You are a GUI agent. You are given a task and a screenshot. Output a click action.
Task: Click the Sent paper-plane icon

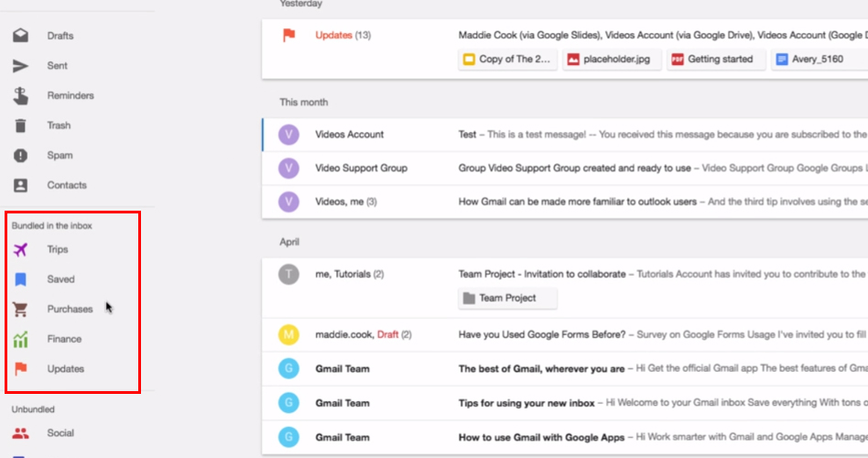(x=20, y=66)
